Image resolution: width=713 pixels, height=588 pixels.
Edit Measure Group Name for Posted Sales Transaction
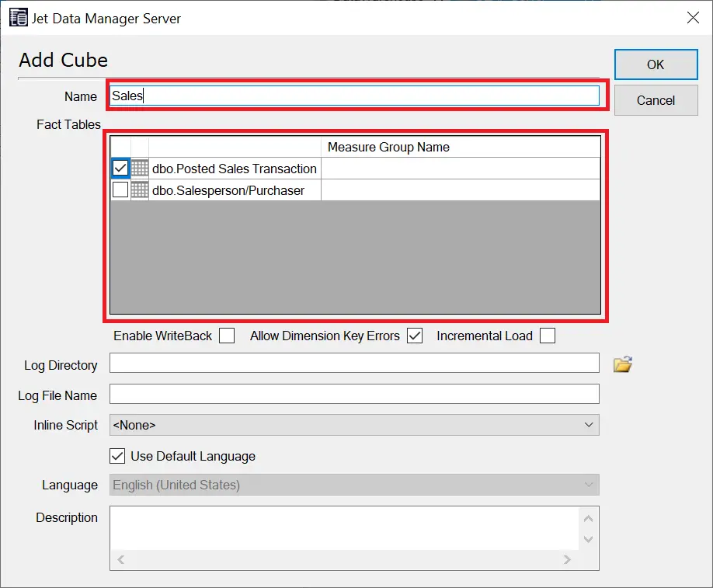coord(461,169)
